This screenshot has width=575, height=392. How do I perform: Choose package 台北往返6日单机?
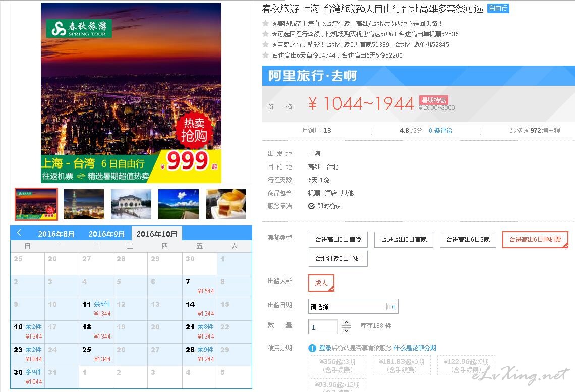point(338,258)
